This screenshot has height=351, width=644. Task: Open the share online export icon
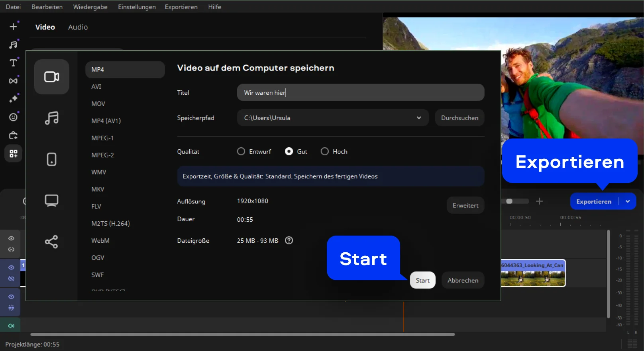click(x=51, y=242)
